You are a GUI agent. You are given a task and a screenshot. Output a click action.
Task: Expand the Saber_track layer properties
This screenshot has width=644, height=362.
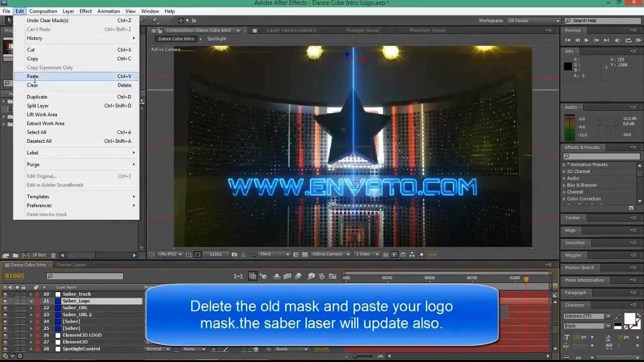(31, 294)
